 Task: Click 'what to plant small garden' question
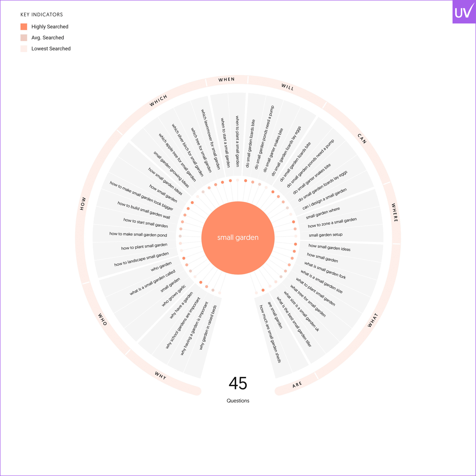coord(315,292)
